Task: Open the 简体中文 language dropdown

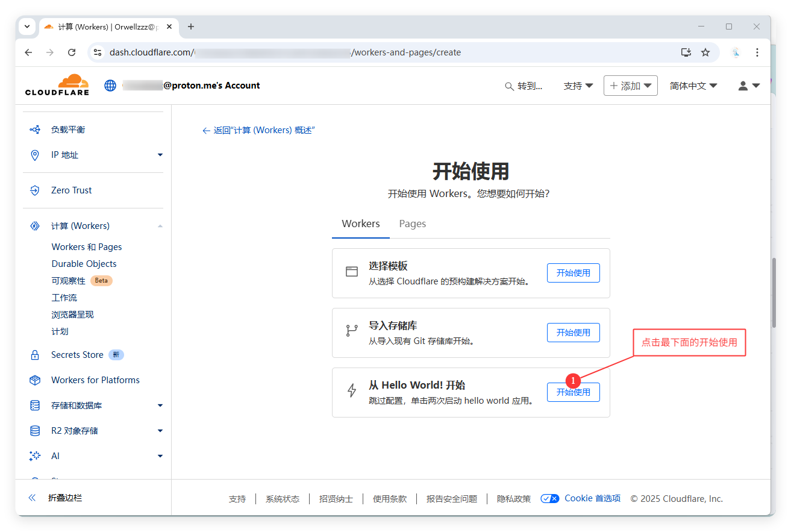Action: pyautogui.click(x=693, y=86)
